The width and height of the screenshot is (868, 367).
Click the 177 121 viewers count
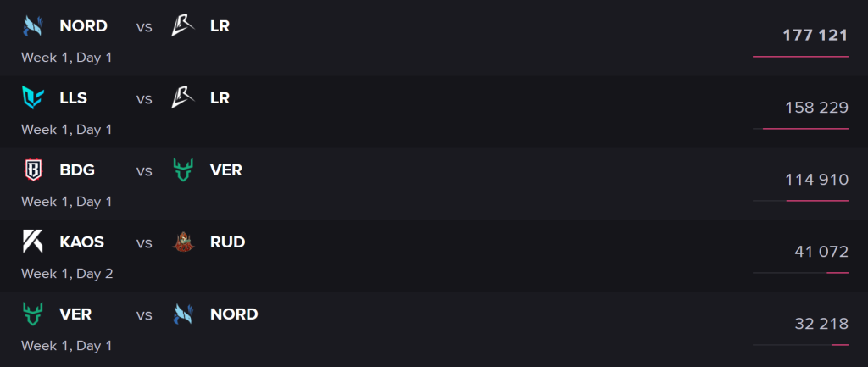point(815,36)
